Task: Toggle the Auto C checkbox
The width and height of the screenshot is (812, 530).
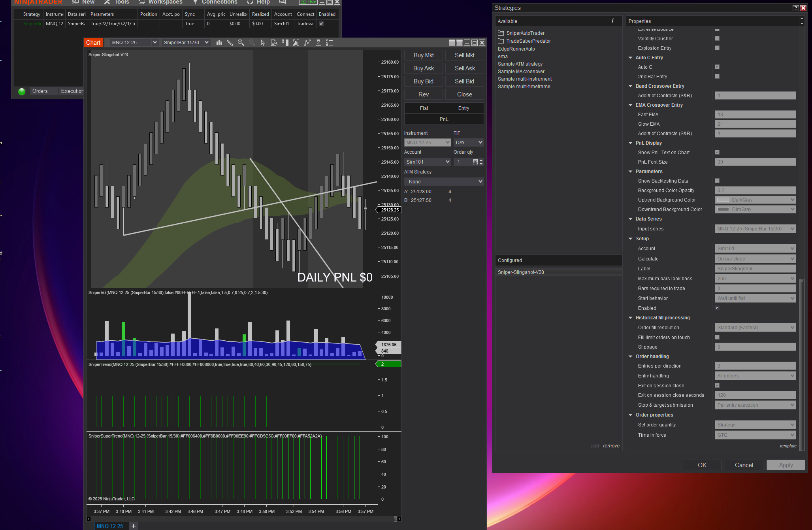Action: click(x=717, y=67)
